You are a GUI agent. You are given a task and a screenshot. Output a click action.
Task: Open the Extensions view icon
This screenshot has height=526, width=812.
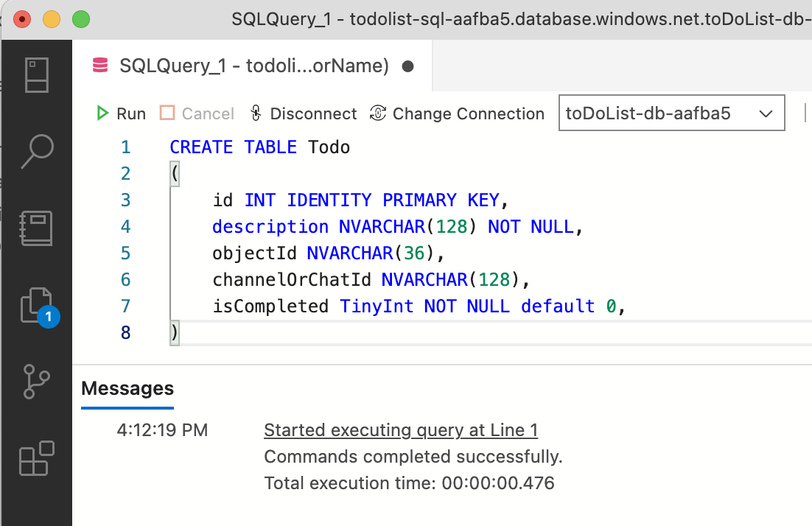click(36, 458)
